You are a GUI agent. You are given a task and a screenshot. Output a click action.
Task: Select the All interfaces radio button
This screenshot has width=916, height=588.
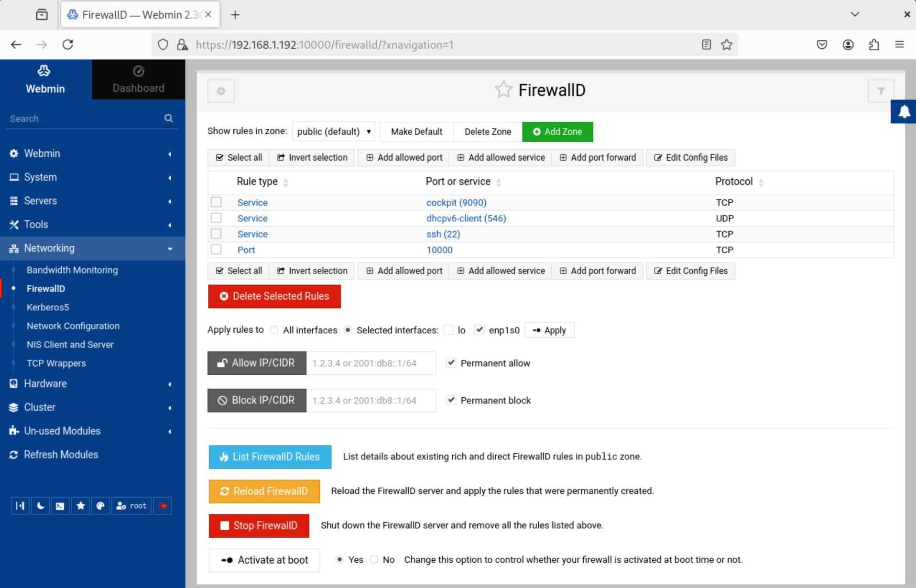coord(274,330)
